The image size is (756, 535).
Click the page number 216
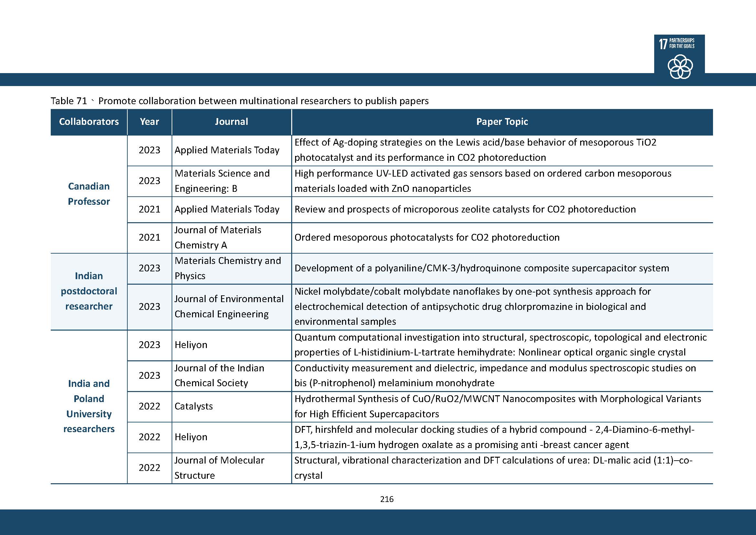387,499
